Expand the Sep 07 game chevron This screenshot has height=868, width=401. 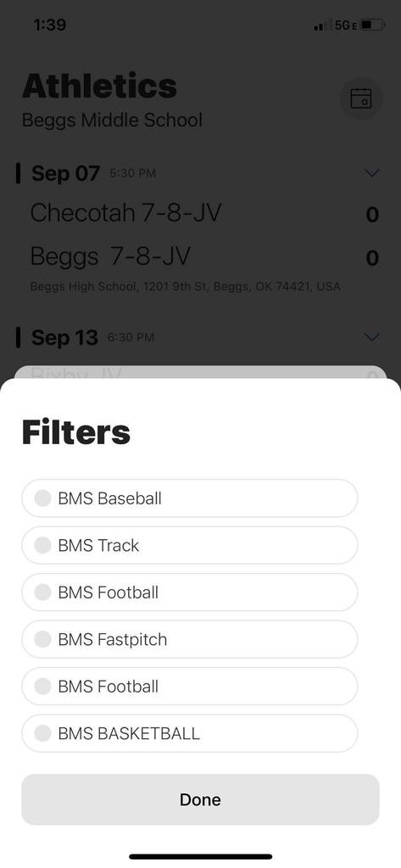(x=373, y=173)
